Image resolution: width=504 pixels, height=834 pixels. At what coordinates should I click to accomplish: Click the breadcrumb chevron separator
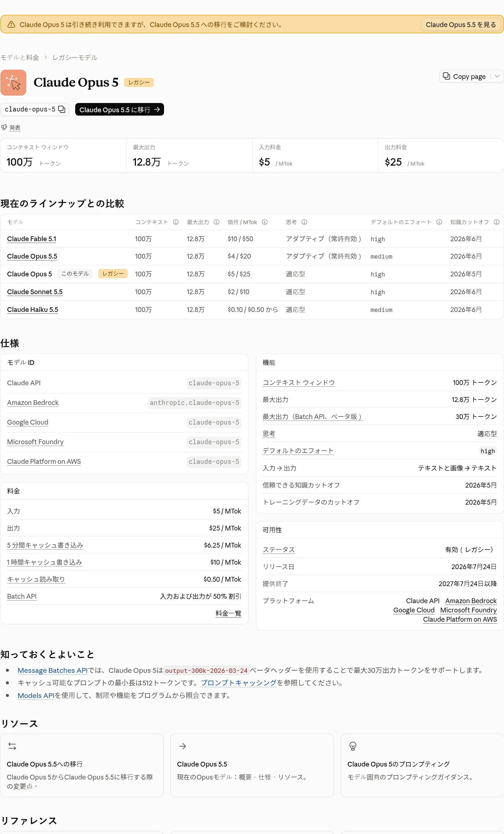click(x=46, y=57)
